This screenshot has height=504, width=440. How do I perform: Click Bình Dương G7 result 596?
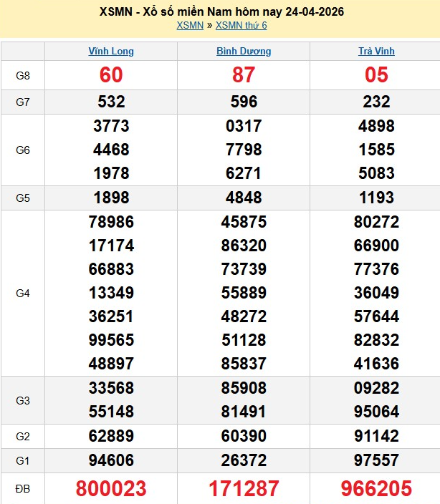tap(244, 102)
